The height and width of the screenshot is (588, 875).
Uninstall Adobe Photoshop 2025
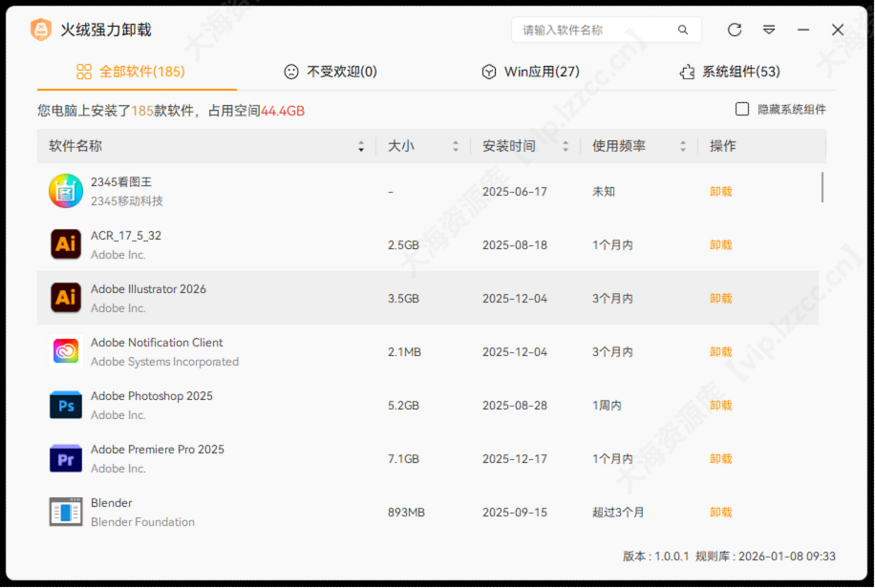(x=720, y=405)
